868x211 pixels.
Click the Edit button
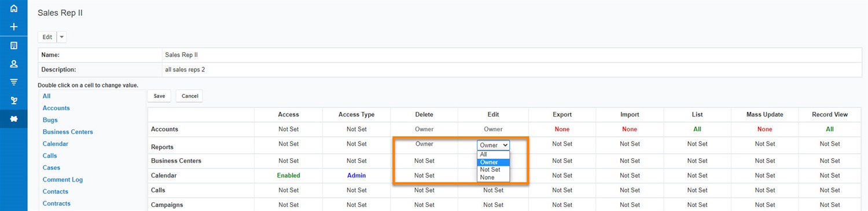(x=47, y=37)
